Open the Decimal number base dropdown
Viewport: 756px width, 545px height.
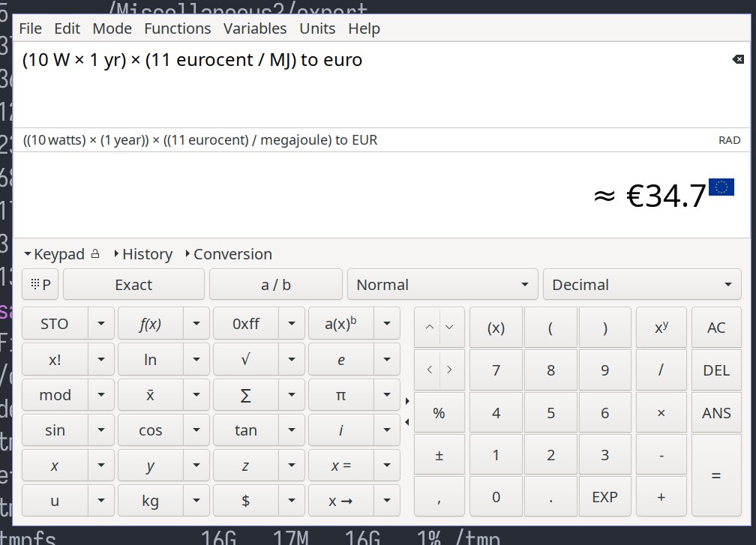[641, 285]
